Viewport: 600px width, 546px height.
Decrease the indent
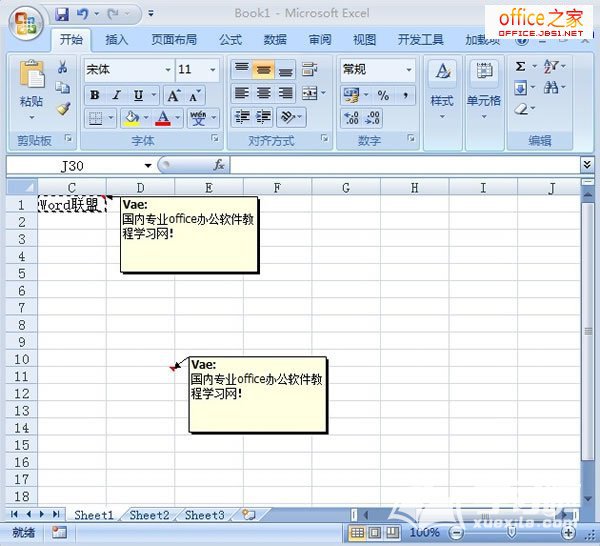coord(242,117)
